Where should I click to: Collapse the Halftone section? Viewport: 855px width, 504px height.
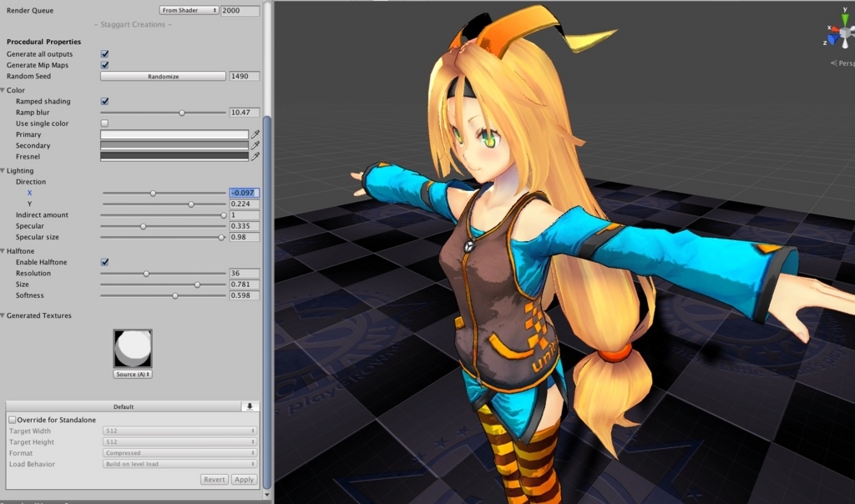[x=3, y=251]
